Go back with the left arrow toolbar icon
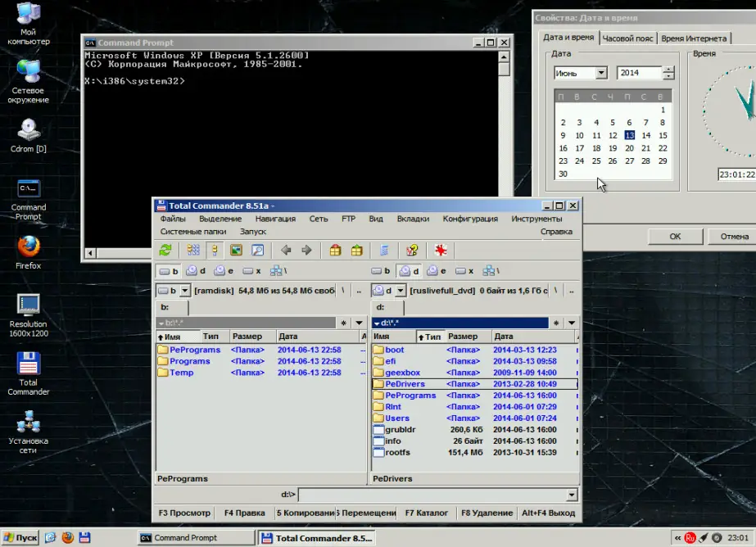756x547 pixels. click(x=286, y=250)
